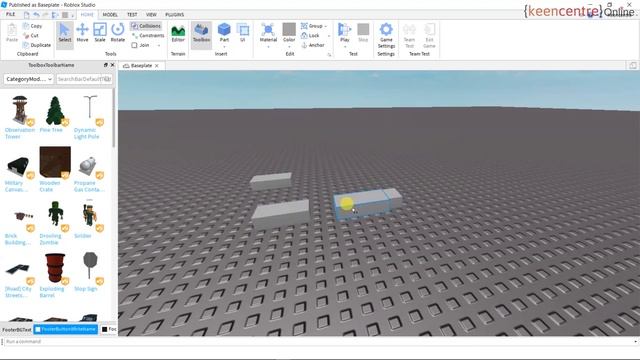Expand the Part dropdown arrow
This screenshot has width=640, height=360.
(x=224, y=47)
